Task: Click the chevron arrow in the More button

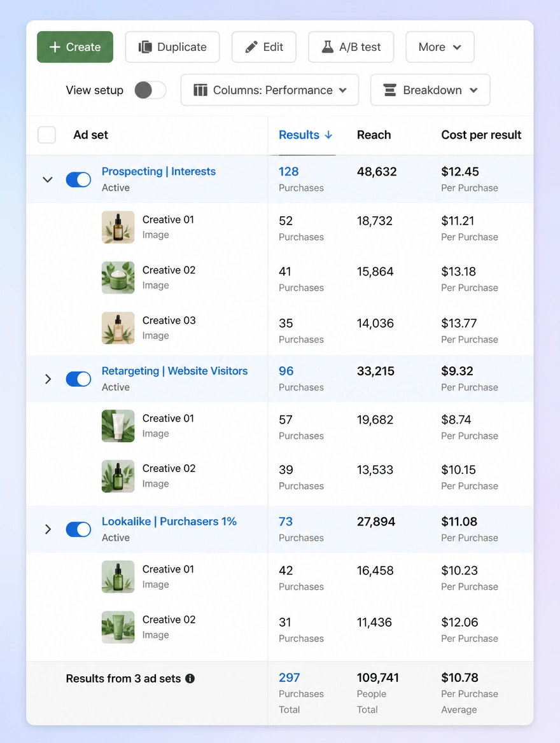Action: point(457,47)
